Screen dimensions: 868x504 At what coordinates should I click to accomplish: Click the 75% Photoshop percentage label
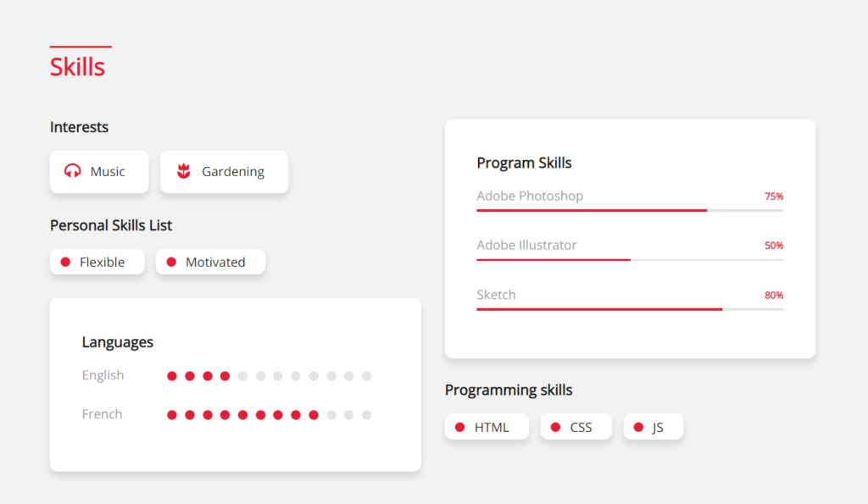coord(774,197)
